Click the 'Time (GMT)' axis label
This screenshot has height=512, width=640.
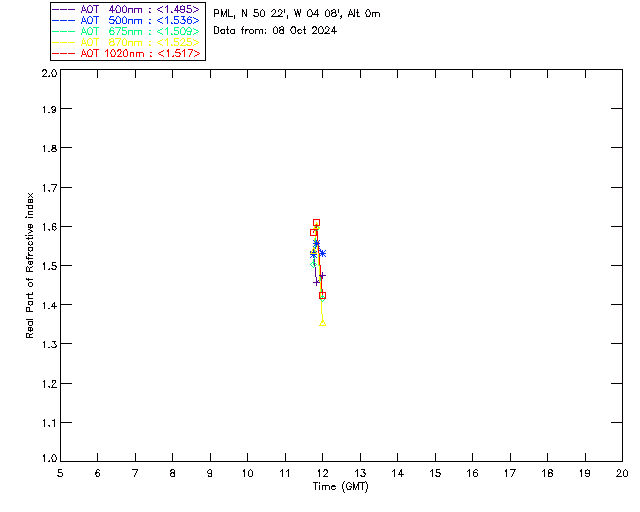341,487
